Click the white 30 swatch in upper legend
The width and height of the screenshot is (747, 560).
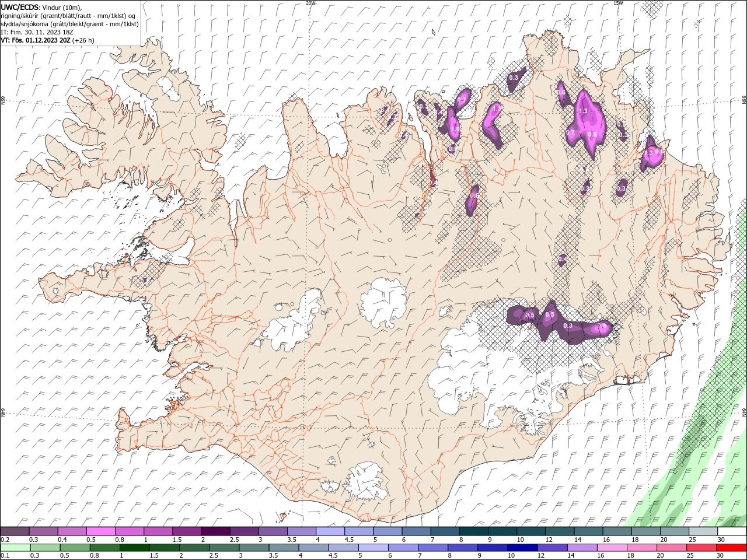[732, 531]
